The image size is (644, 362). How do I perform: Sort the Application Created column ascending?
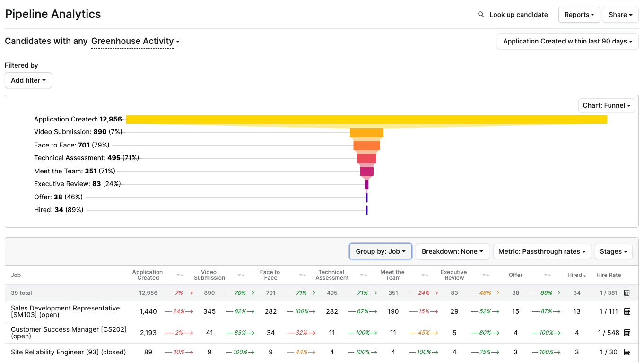[x=182, y=275]
